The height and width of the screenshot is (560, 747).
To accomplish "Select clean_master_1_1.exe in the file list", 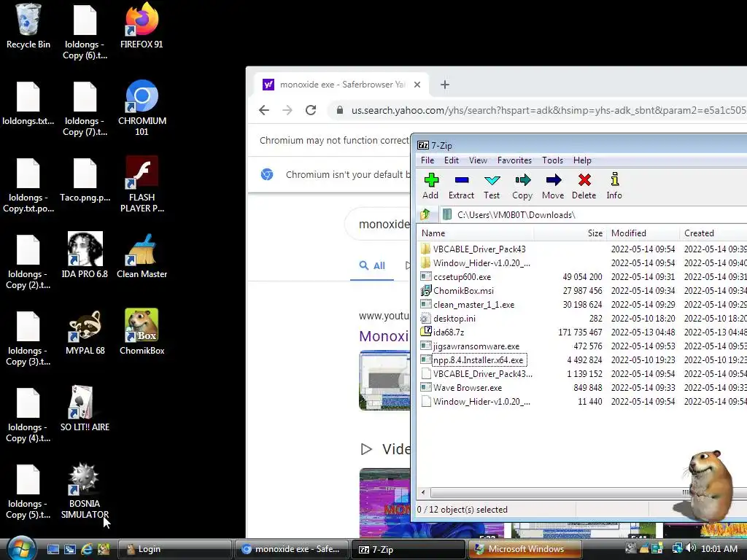I will [583, 305].
